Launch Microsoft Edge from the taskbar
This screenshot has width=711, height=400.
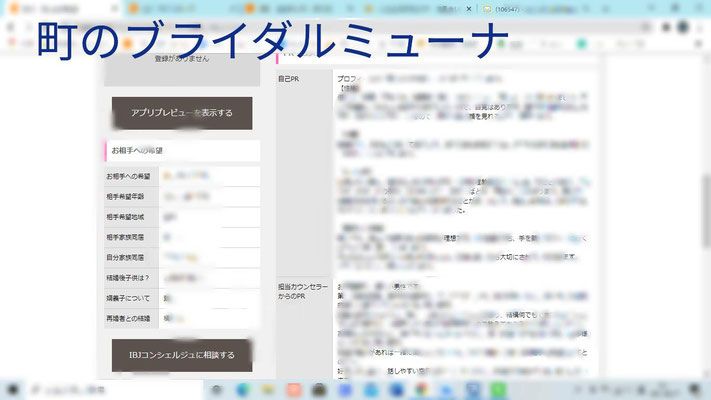pyautogui.click(x=243, y=390)
